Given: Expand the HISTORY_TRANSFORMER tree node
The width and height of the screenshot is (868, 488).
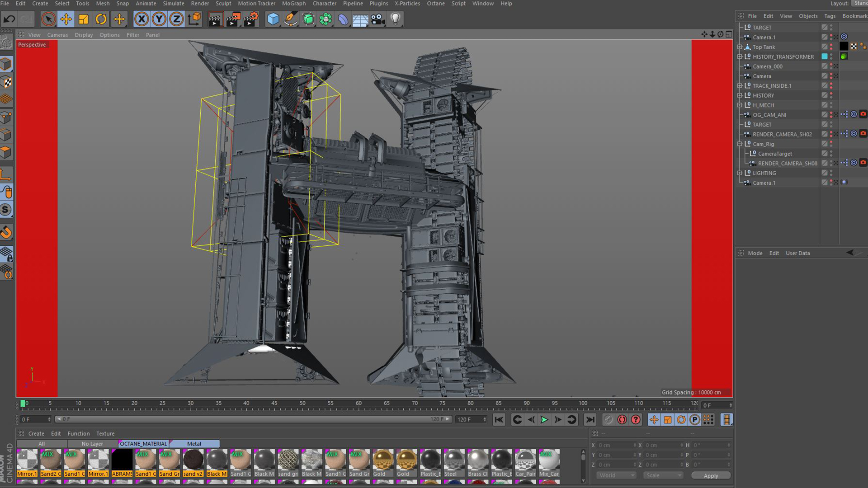Looking at the screenshot, I should click(740, 56).
